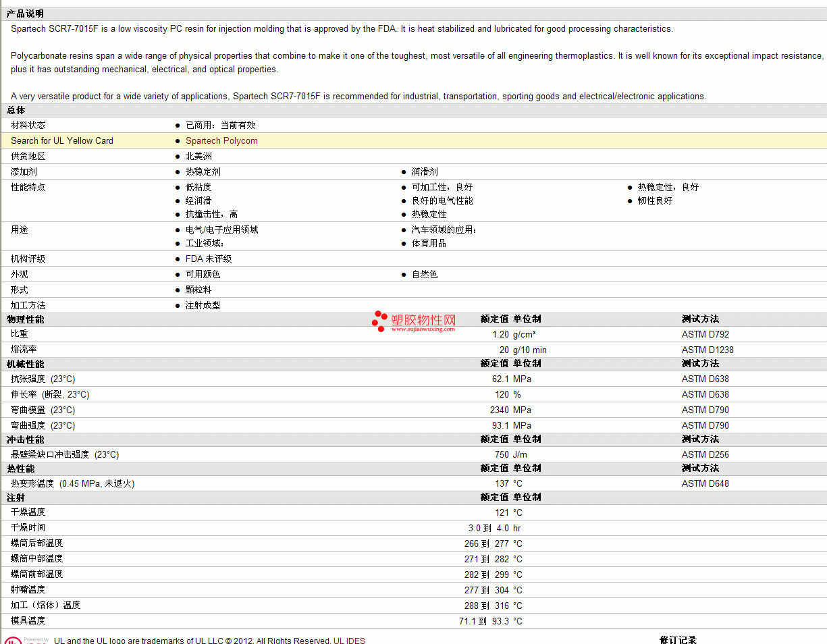Click the 材料状态 row label

[x=28, y=125]
